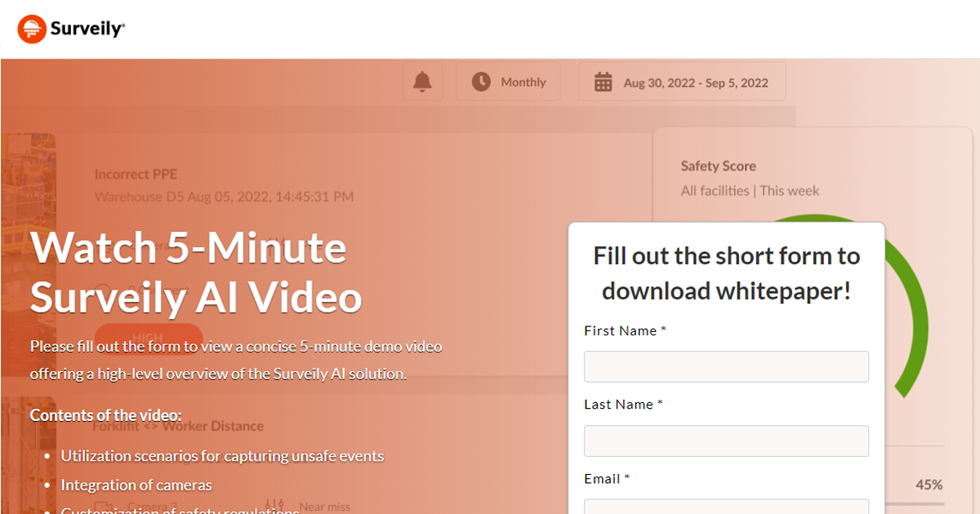Click the 'Safety Score' label
980x514 pixels.
[x=719, y=166]
